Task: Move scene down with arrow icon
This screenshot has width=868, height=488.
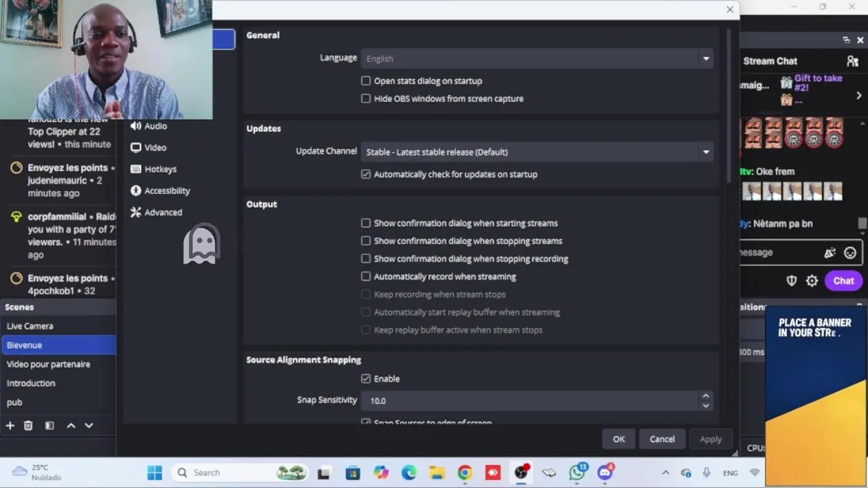Action: coord(89,426)
